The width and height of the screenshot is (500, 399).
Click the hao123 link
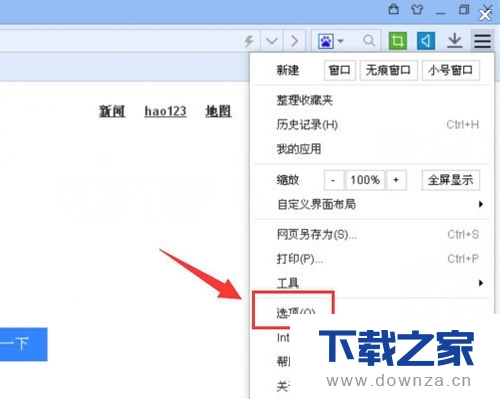(x=165, y=111)
